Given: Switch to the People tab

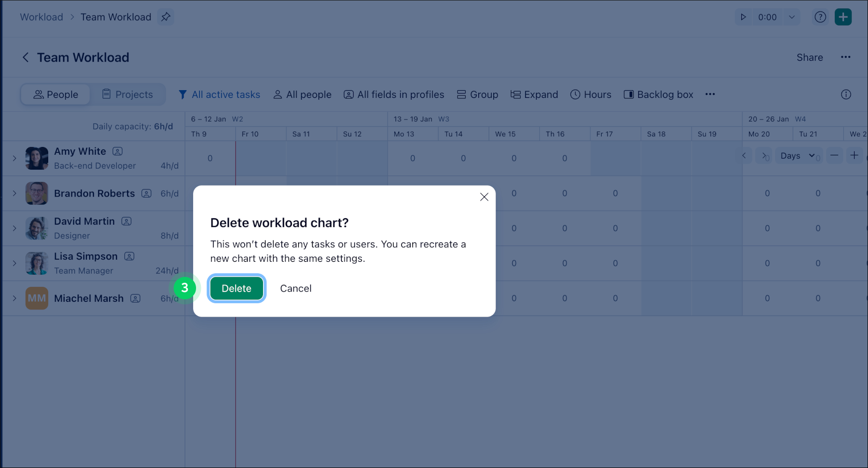Looking at the screenshot, I should [x=55, y=94].
